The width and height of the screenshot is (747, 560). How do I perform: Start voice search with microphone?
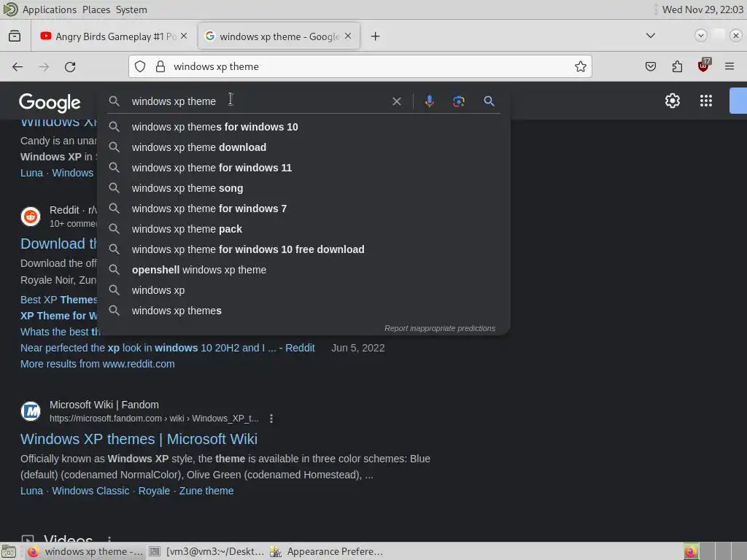click(x=429, y=101)
